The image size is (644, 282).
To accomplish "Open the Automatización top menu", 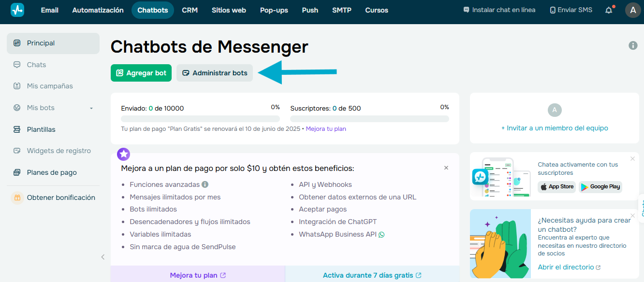I will (x=98, y=10).
